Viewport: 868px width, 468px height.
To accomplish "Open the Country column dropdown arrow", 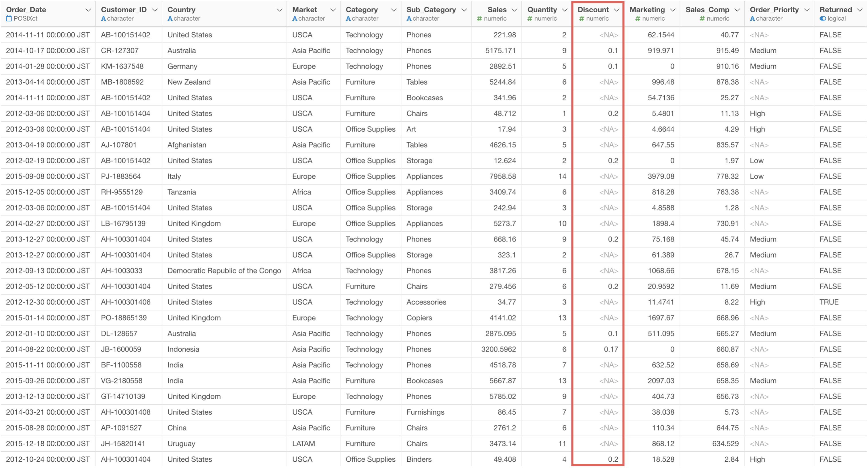I will 279,10.
